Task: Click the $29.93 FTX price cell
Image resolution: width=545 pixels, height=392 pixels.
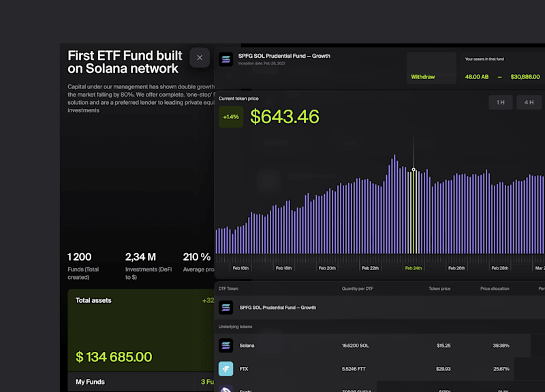Action: 443,369
